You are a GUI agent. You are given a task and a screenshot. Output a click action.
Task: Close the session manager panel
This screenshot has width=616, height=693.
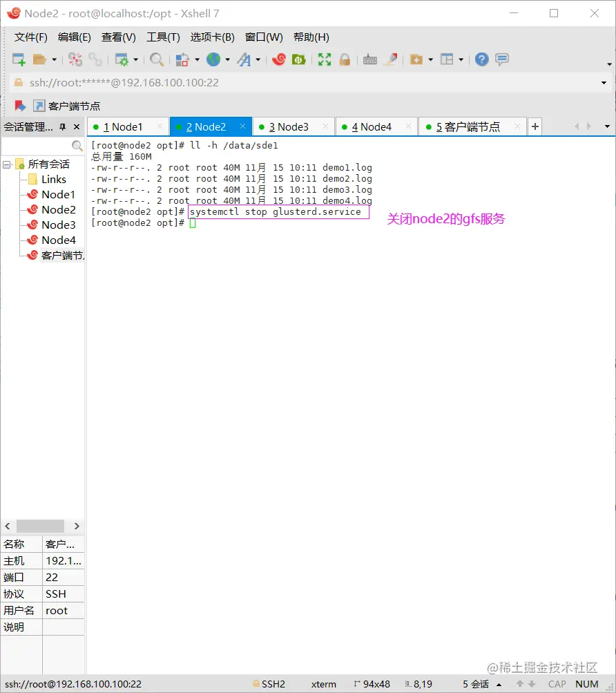77,127
